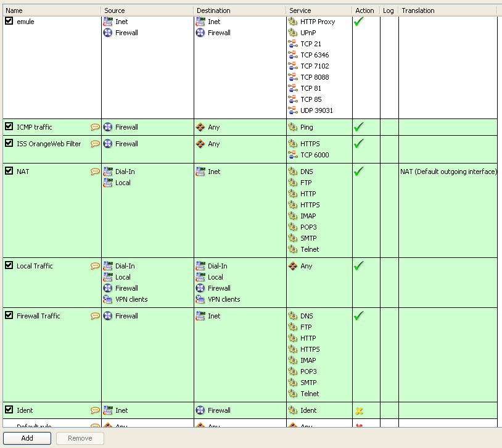Disable the ISS OrangeWeb Filter rule checkbox
Viewport: 502px width, 448px height.
(9, 143)
